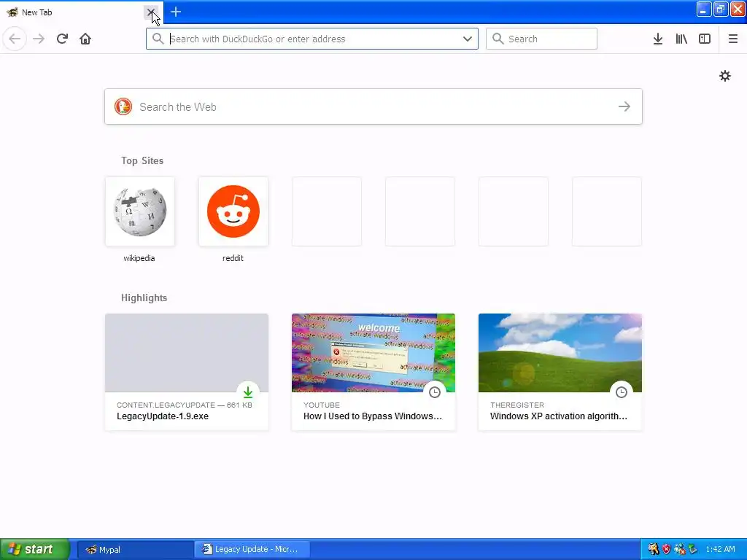Click the Top Sites section header

[x=142, y=160]
